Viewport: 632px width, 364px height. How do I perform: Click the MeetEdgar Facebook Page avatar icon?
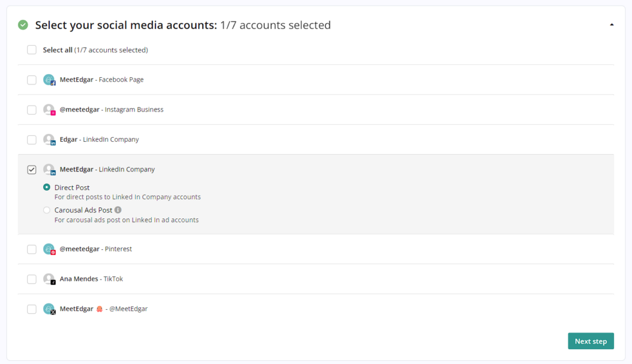click(49, 80)
